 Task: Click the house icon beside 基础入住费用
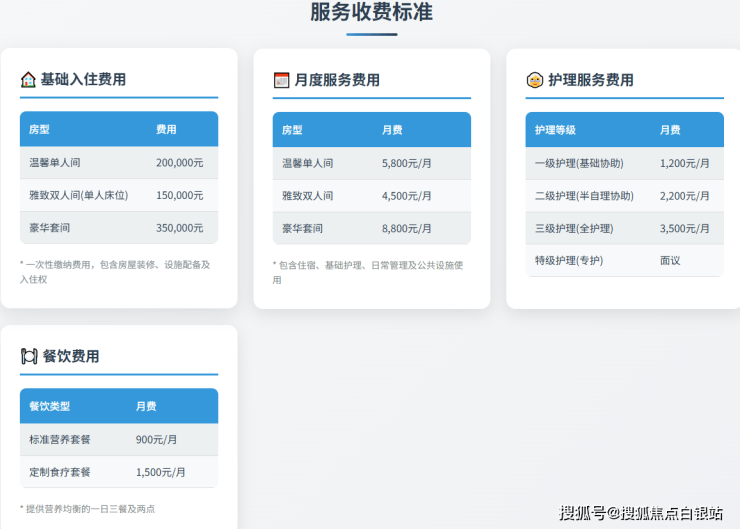(28, 80)
